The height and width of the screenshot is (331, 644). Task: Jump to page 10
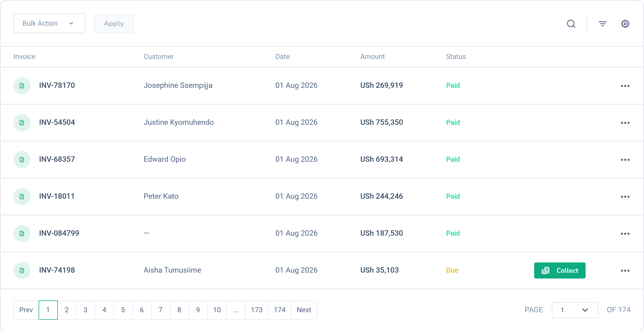[x=217, y=310]
